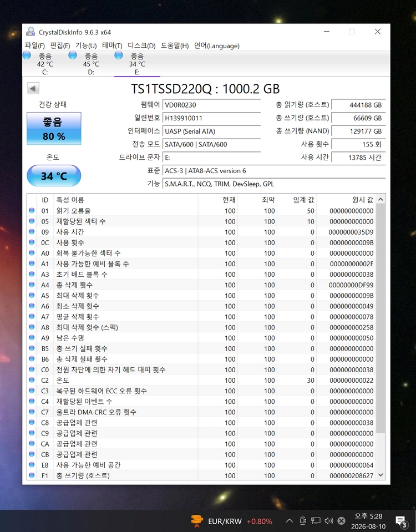
Task: Open the notification center with 3 alerts
Action: pyautogui.click(x=402, y=521)
